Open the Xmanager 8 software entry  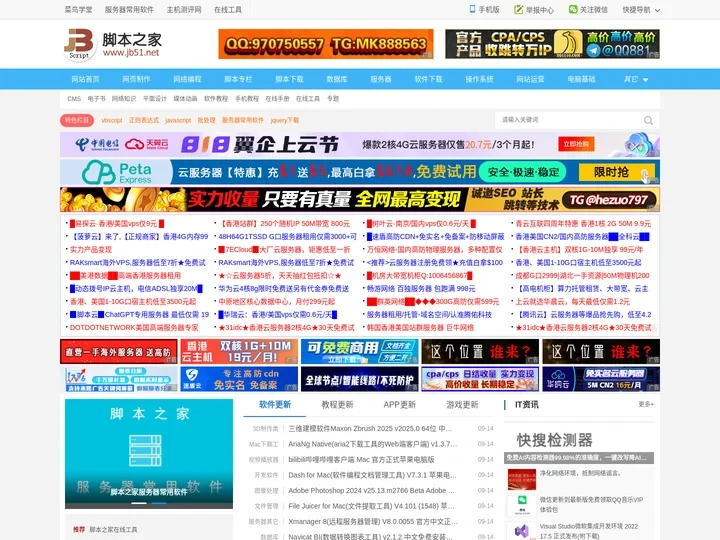click(373, 522)
